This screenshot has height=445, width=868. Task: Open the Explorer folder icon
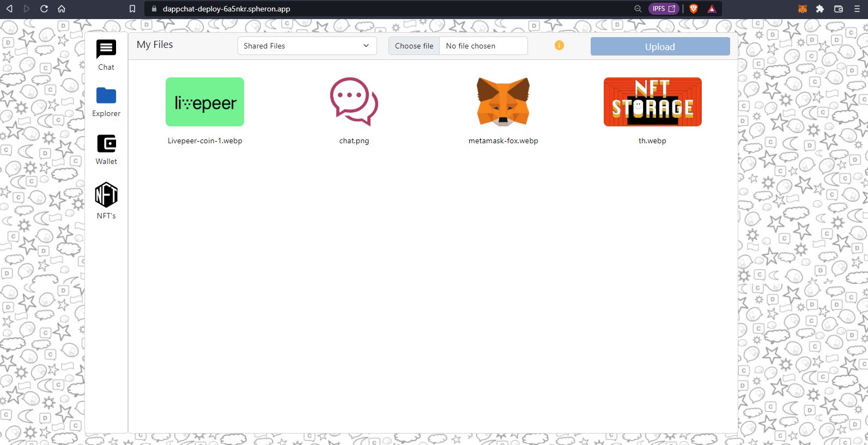[x=106, y=95]
